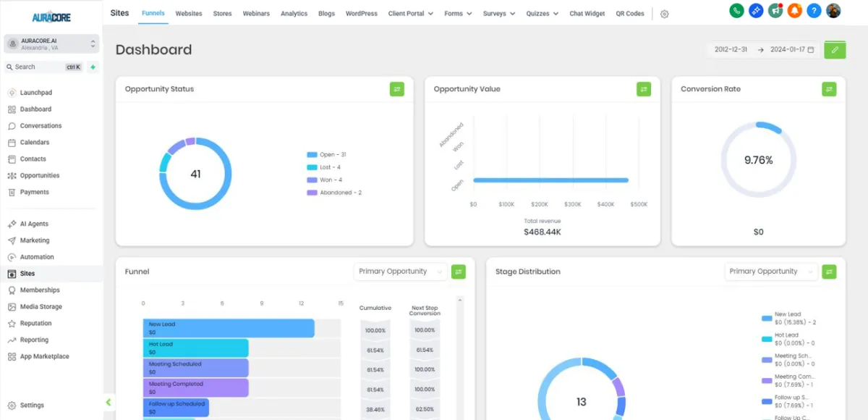Image resolution: width=868 pixels, height=420 pixels.
Task: Open Funnel's Primary Opportunity dropdown
Action: coord(400,272)
